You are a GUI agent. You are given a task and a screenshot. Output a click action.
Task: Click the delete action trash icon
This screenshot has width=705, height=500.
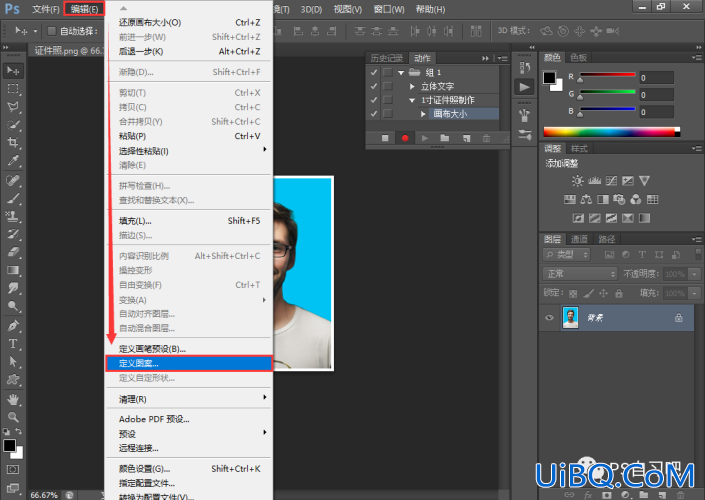coord(486,138)
